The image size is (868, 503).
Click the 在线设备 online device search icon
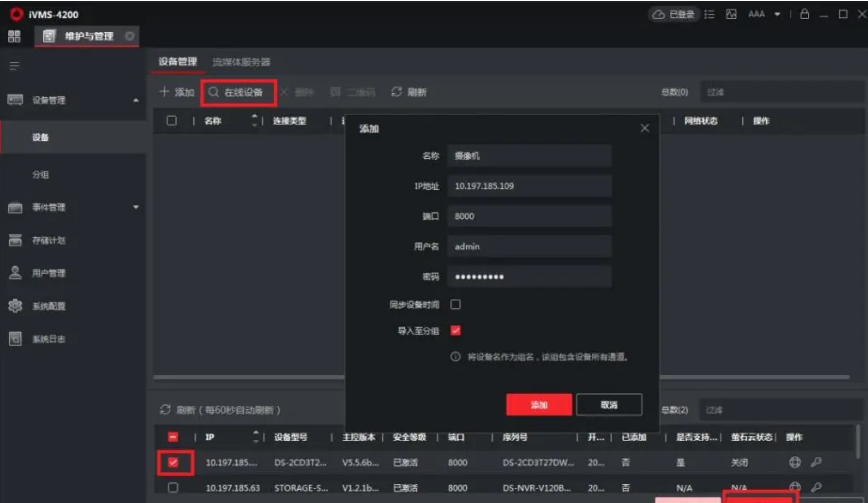pos(213,92)
